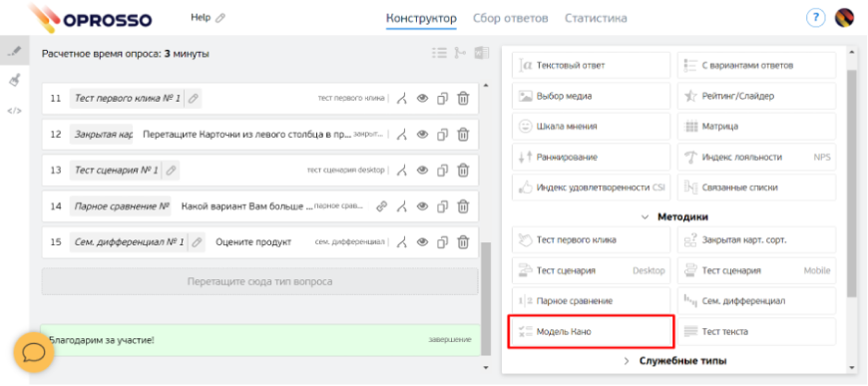Select Закрытая карт. сорт. method
Screen dimensions: 868x386
[756, 239]
